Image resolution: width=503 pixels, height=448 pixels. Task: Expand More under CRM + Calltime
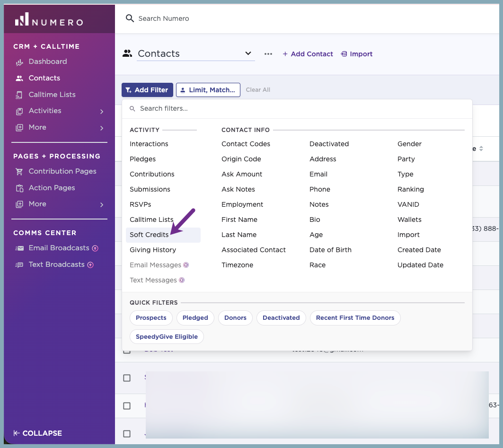point(102,128)
